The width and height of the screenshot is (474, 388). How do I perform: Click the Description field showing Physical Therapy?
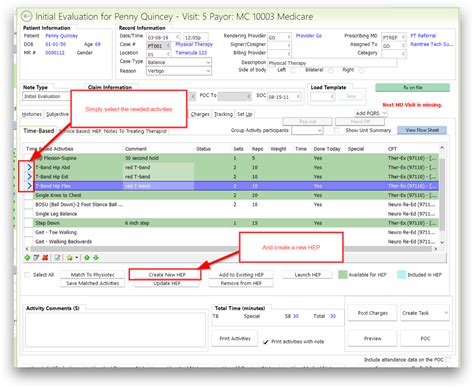click(x=332, y=63)
